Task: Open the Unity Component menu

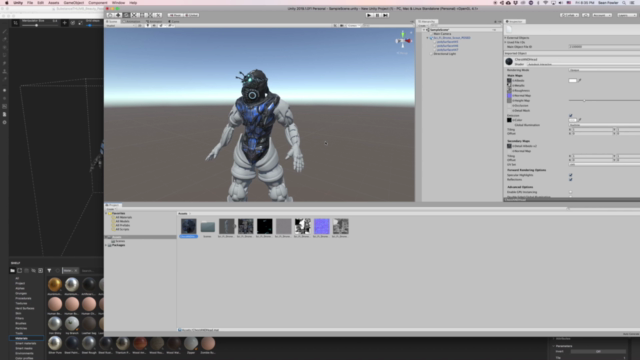Action: [98, 2]
